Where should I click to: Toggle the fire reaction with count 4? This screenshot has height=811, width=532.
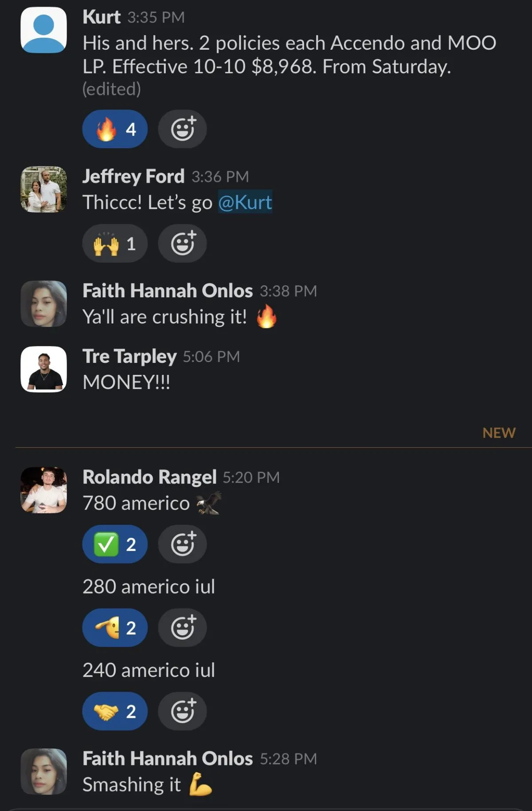pos(115,129)
